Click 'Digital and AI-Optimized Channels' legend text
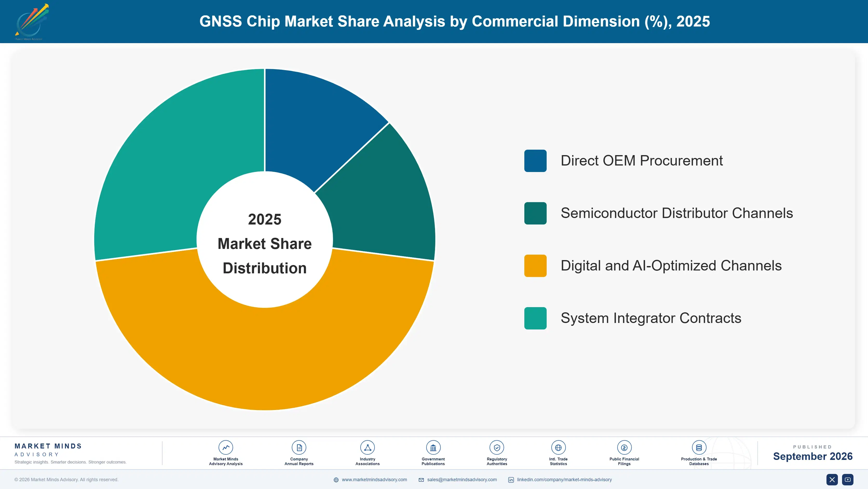Image resolution: width=868 pixels, height=489 pixels. tap(671, 266)
